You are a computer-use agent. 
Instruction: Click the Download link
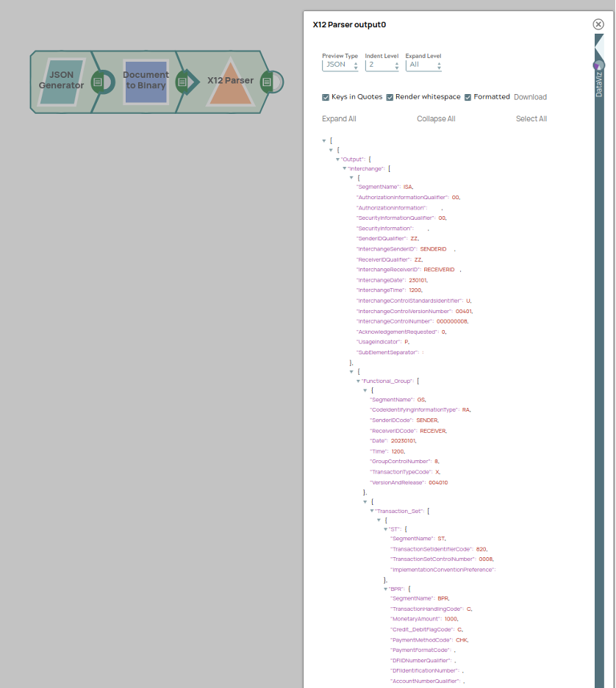(x=530, y=97)
